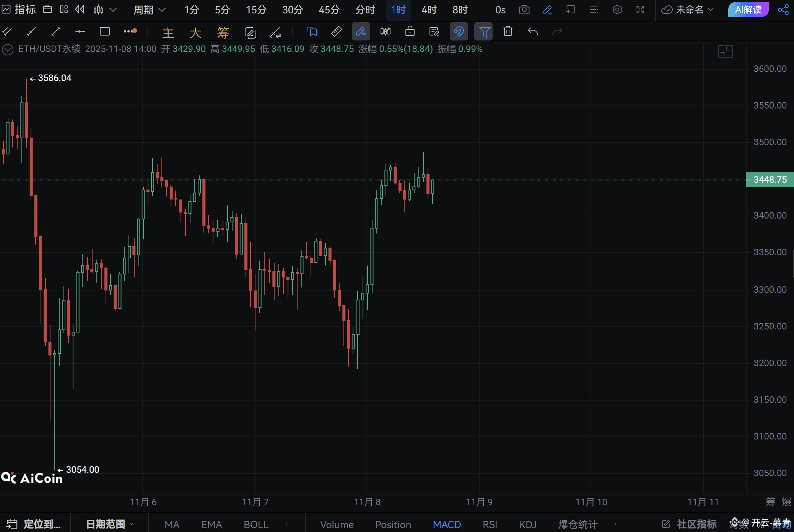Click the share icon

tap(783, 10)
